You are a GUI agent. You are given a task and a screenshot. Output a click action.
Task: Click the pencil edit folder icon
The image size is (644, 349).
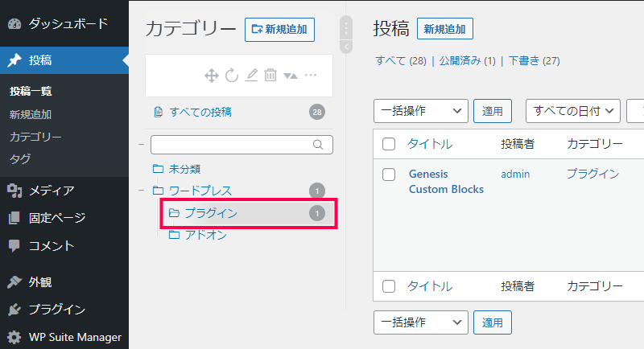[x=251, y=76]
